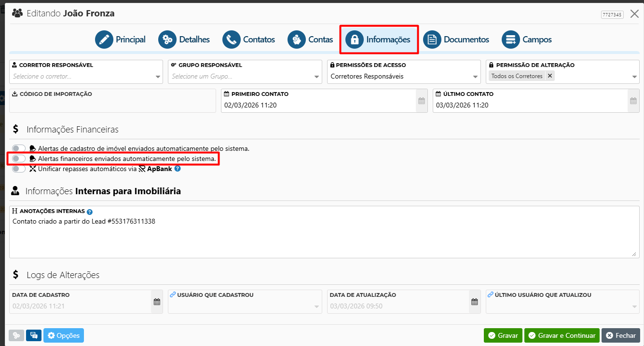Open calendar icon for Data de Atualização

[x=475, y=302]
